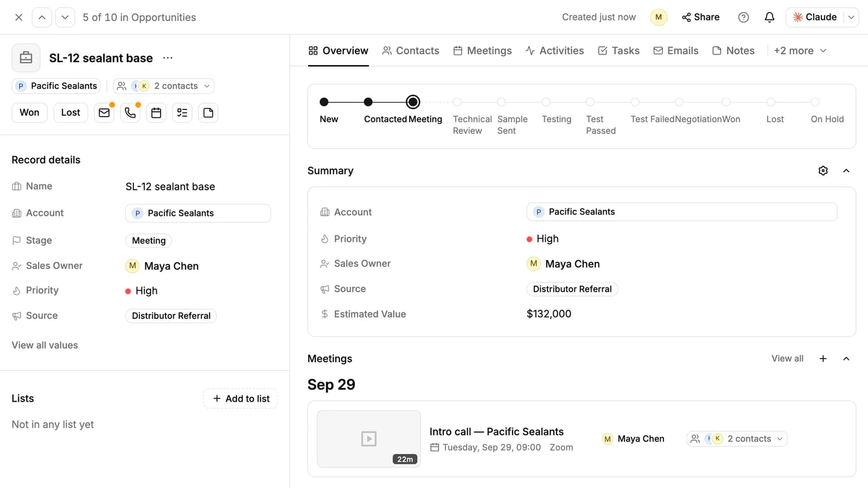The width and height of the screenshot is (868, 488).
Task: Open the help question-mark icon
Action: 743,17
